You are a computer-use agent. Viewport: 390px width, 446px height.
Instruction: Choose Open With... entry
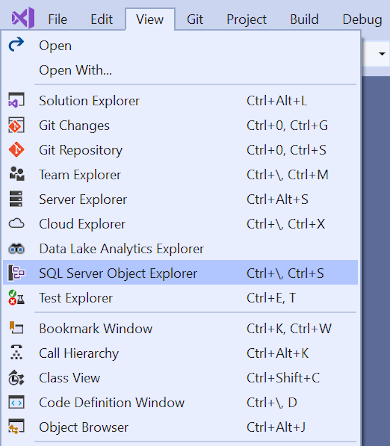pos(180,70)
